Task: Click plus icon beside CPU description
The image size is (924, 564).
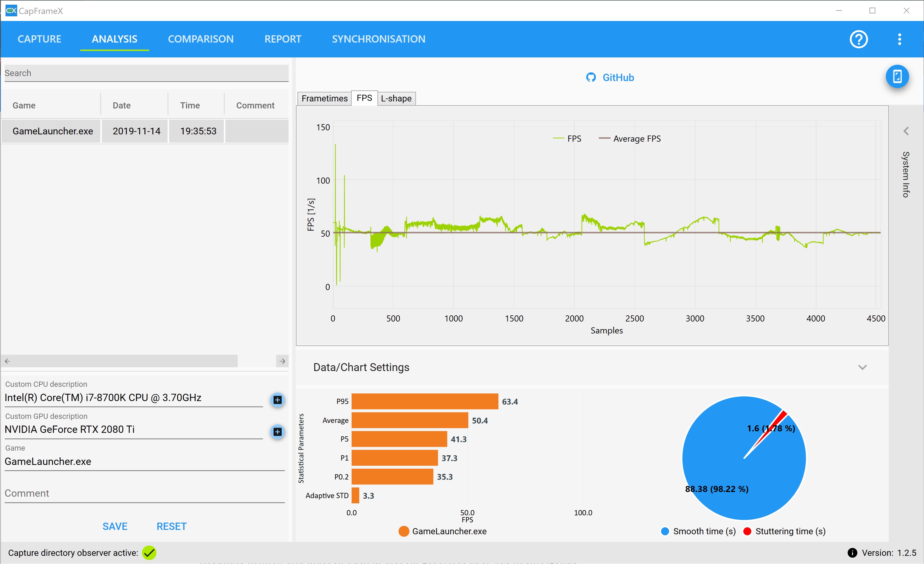Action: (278, 400)
